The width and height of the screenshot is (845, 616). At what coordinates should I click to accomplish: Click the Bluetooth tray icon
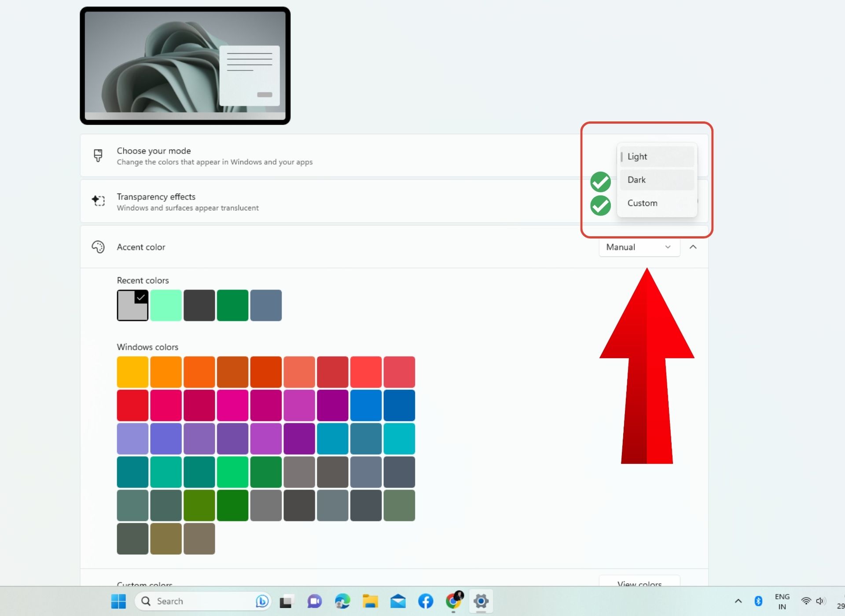click(758, 601)
